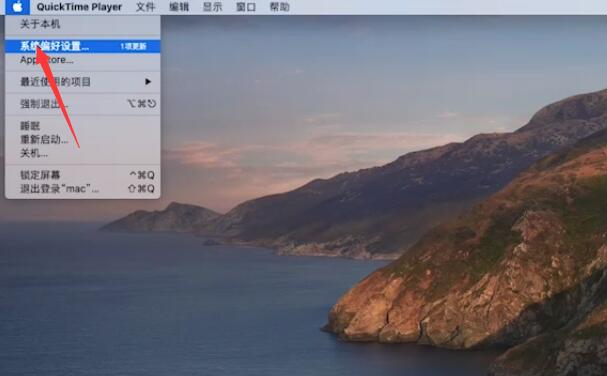The image size is (607, 376).
Task: Open the 帮助 menu
Action: (279, 7)
